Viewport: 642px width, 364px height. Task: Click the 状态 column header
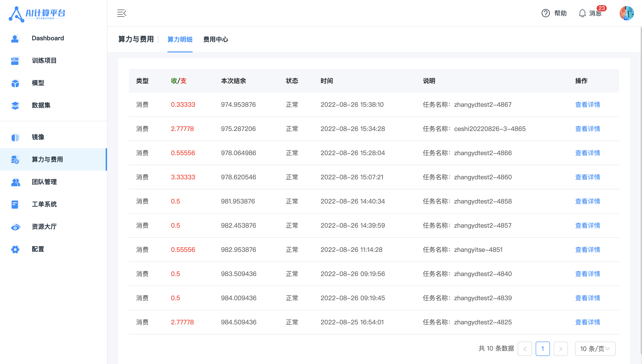point(292,81)
